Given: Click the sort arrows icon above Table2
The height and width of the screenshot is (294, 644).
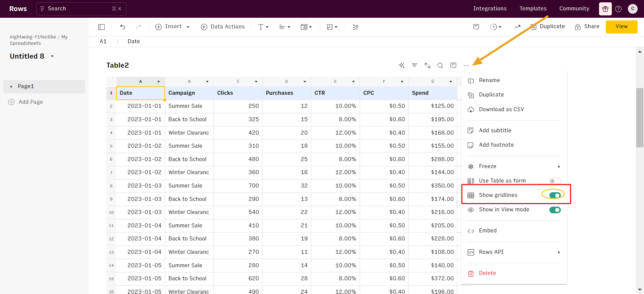Looking at the screenshot, I should click(x=427, y=65).
